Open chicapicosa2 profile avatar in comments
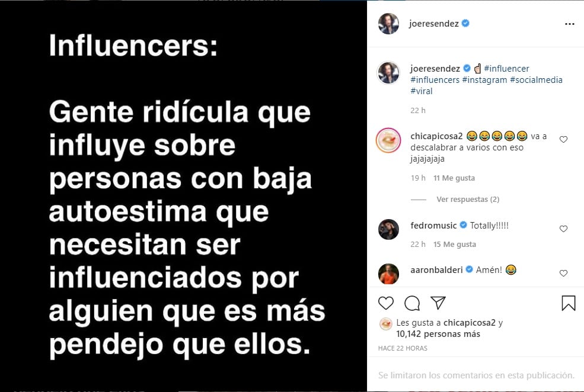Screen dimensions: 584x392 click(x=388, y=140)
